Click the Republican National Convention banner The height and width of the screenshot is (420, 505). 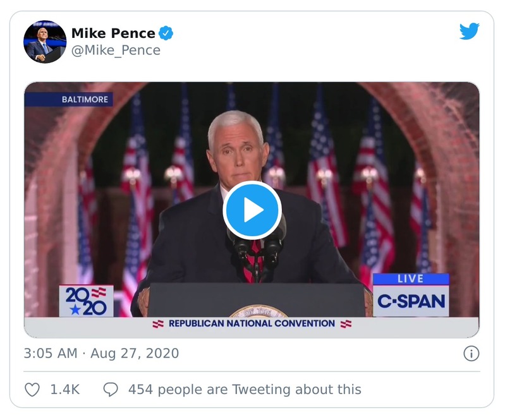252,323
